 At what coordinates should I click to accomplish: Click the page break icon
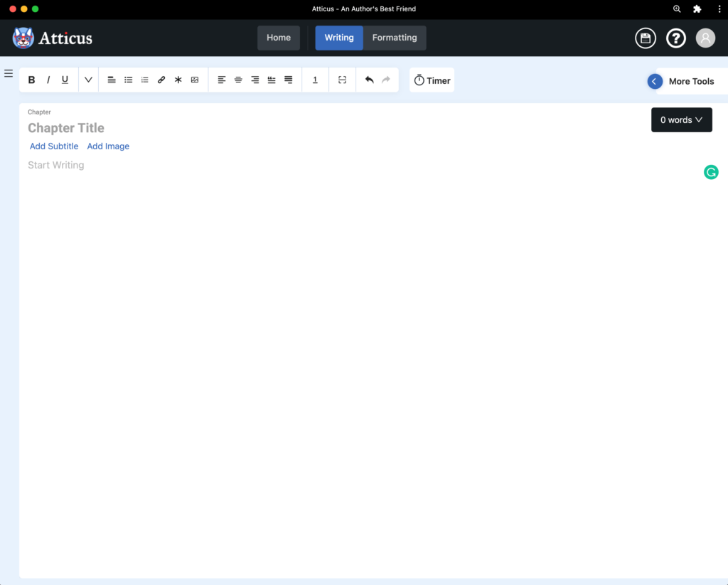[342, 80]
